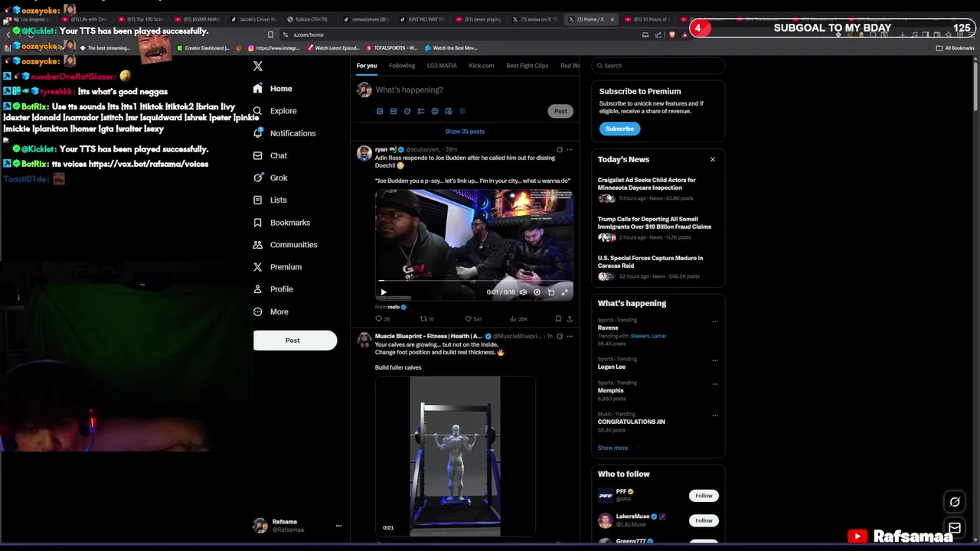Switch to the For you tab
The width and height of the screenshot is (980, 551).
[367, 66]
